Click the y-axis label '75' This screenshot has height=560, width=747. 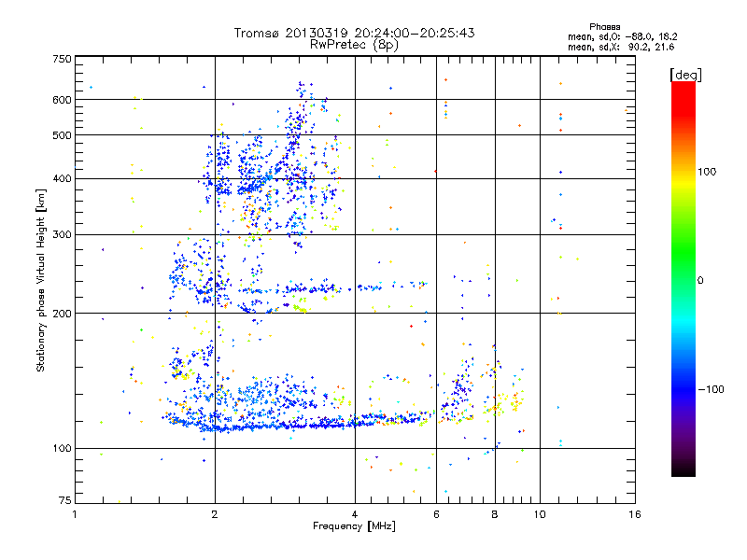65,500
